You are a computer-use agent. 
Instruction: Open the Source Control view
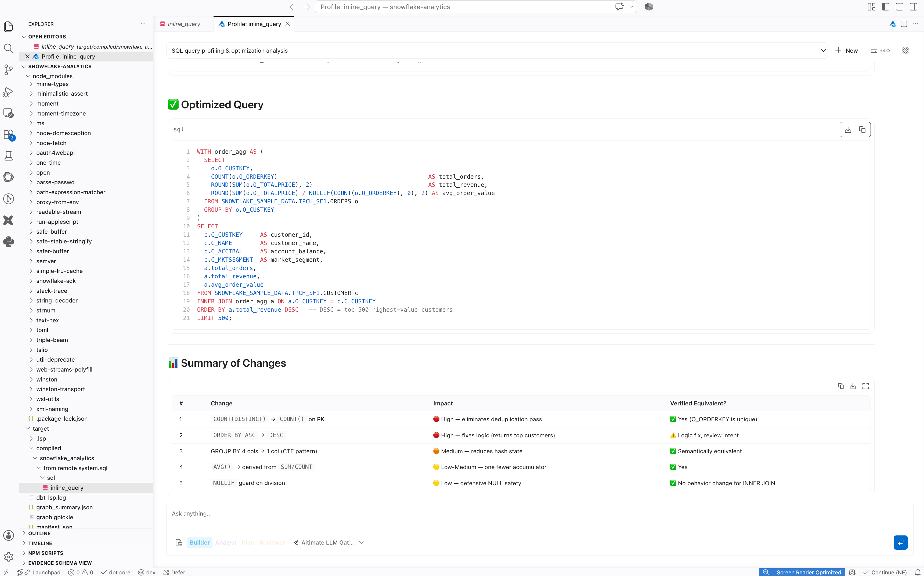coord(8,70)
